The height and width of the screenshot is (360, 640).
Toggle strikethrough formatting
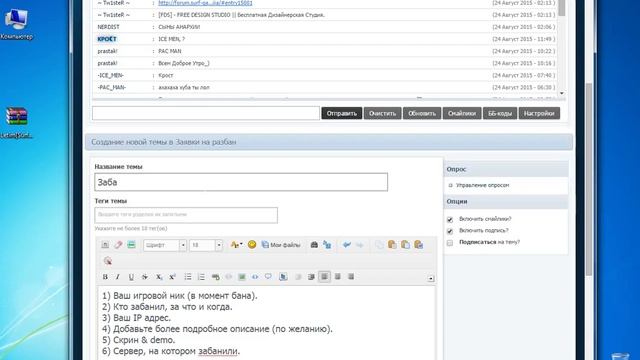click(144, 277)
